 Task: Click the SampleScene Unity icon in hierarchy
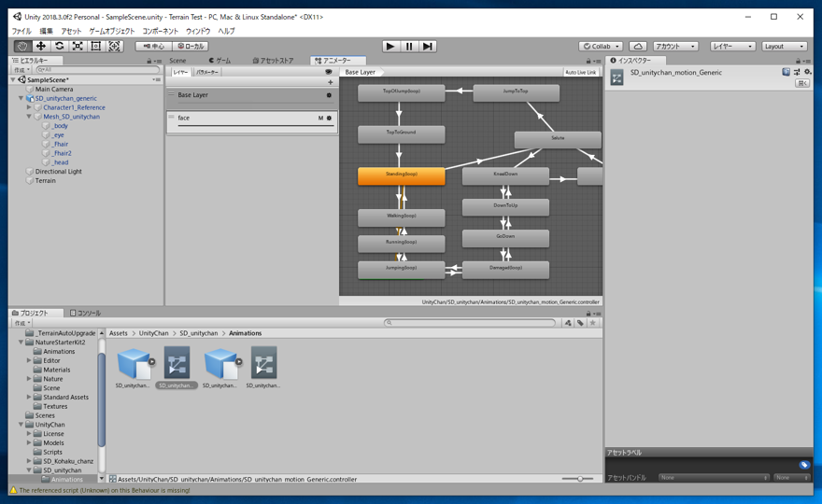pyautogui.click(x=22, y=79)
